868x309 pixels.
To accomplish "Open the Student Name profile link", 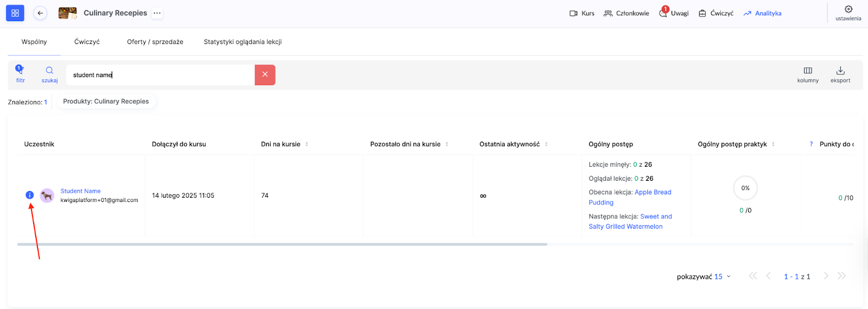I will (x=80, y=191).
